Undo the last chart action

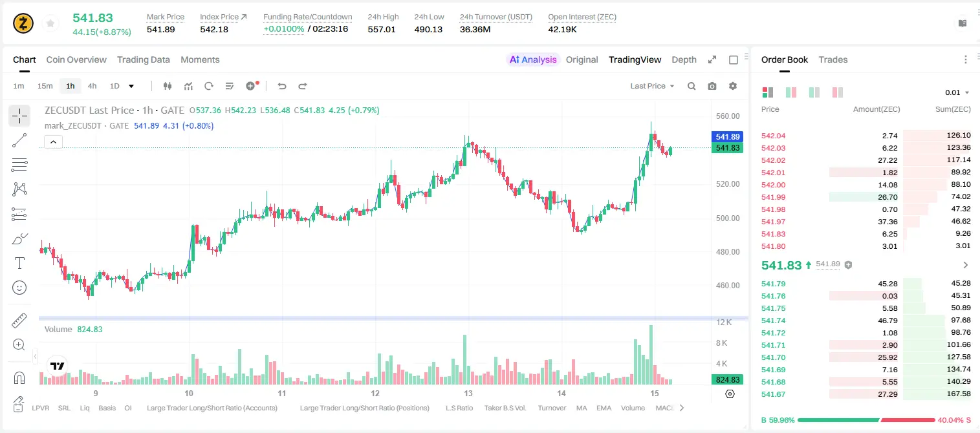282,86
